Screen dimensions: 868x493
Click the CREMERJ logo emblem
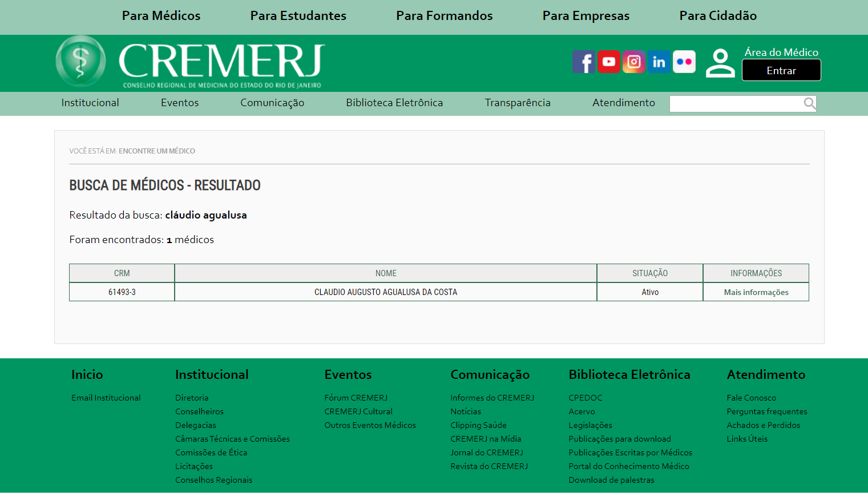pyautogui.click(x=80, y=62)
